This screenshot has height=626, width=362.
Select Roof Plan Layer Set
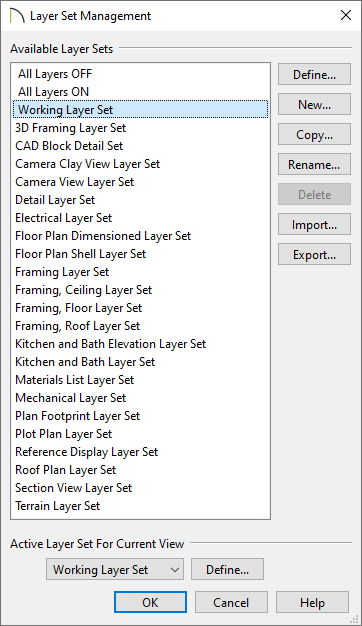140,470
